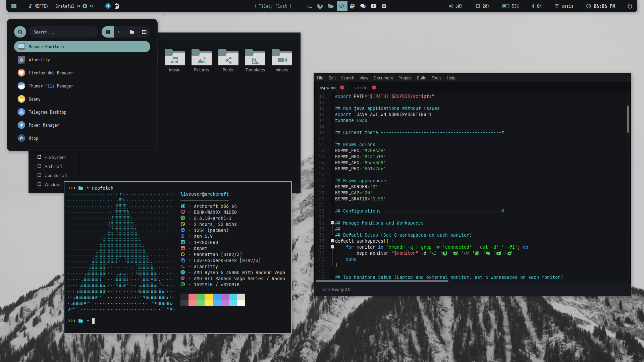The height and width of the screenshot is (362, 644).
Task: Open the YouTube media workspace icon
Action: click(374, 6)
